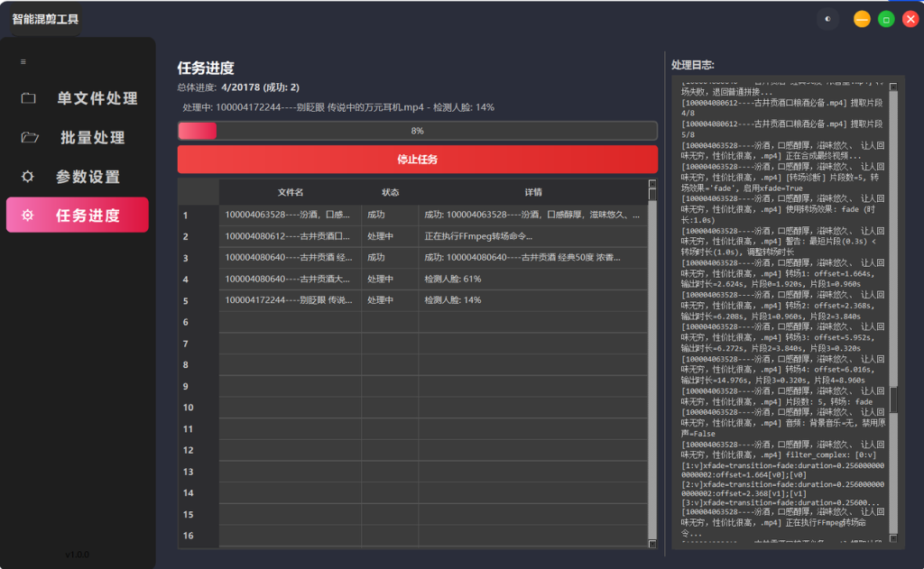Click the 状态 column header
The image size is (924, 569).
tap(390, 193)
